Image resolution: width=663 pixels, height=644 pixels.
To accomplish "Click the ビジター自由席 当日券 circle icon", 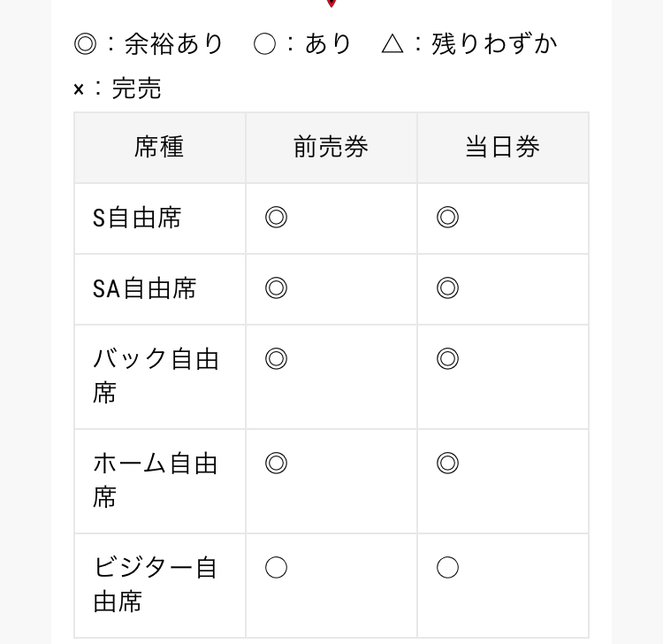I will [x=447, y=567].
